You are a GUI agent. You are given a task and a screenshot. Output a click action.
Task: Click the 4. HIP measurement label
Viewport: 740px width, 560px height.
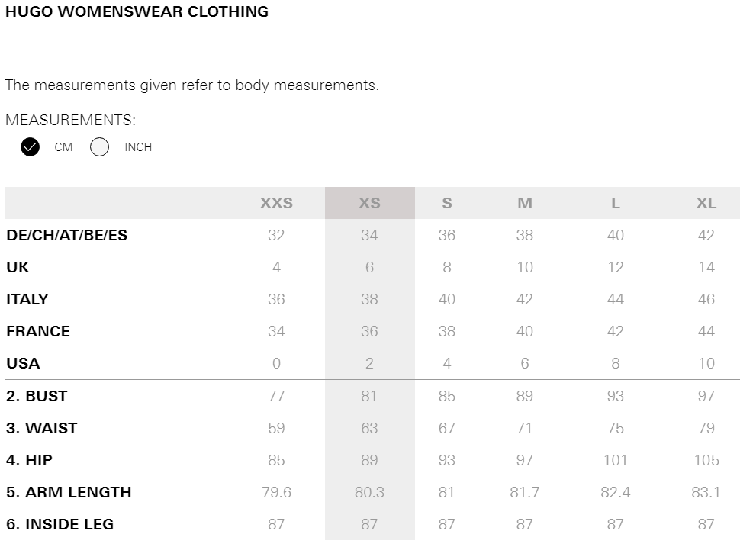pos(29,460)
